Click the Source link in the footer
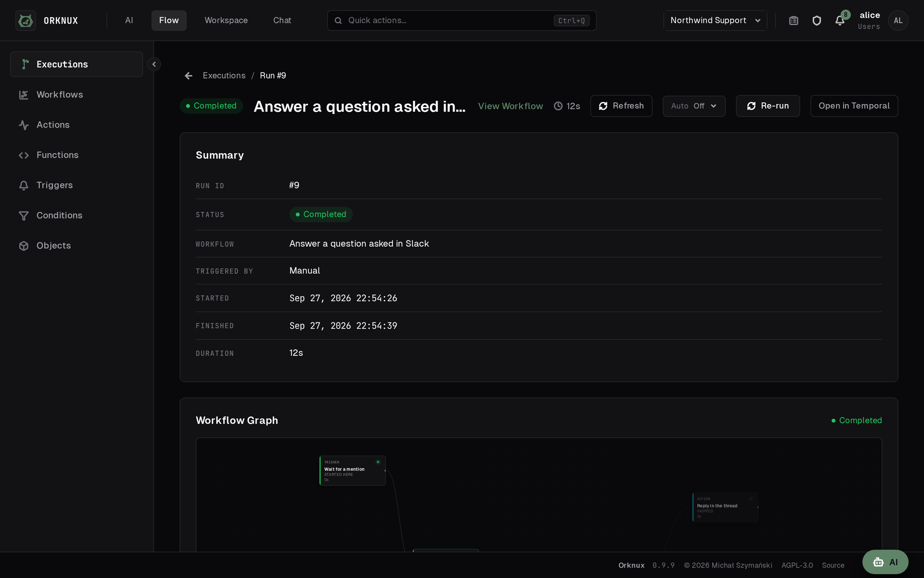This screenshot has height=578, width=924. click(833, 565)
